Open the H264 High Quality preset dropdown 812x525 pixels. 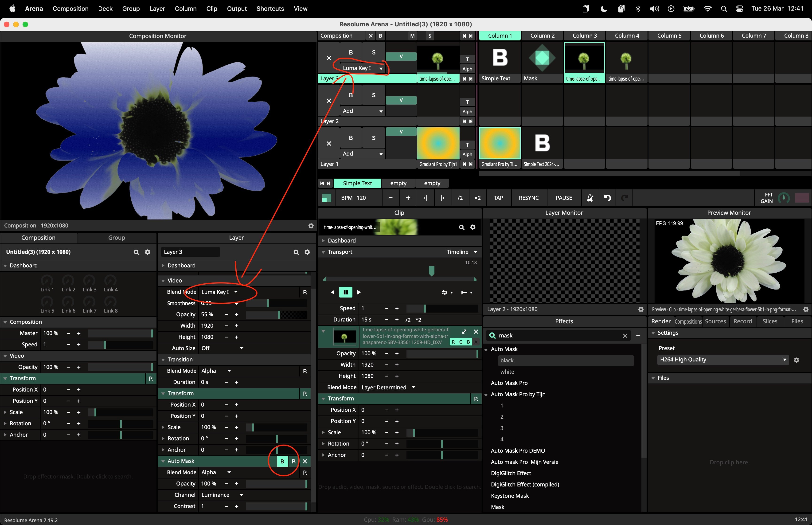[x=722, y=360]
